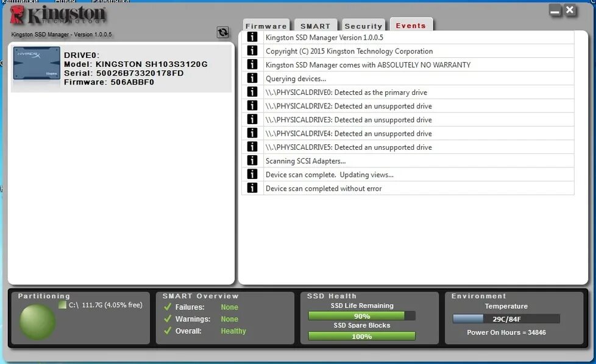Click 'Power On Hours = 34846' text

coord(506,332)
